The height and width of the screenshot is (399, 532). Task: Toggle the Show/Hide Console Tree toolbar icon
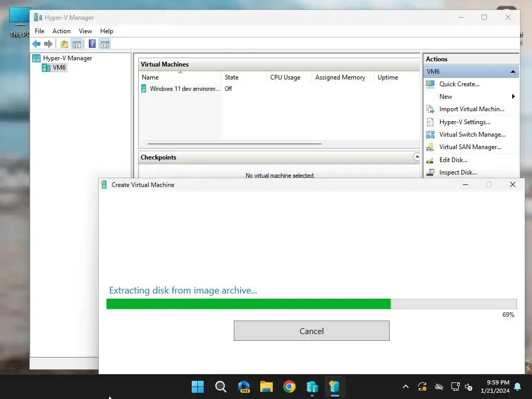click(77, 44)
